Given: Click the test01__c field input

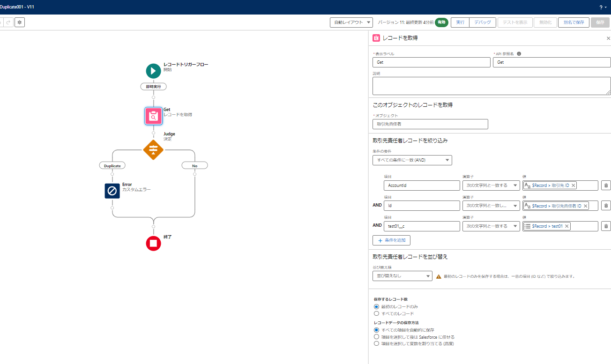Looking at the screenshot, I should [422, 226].
